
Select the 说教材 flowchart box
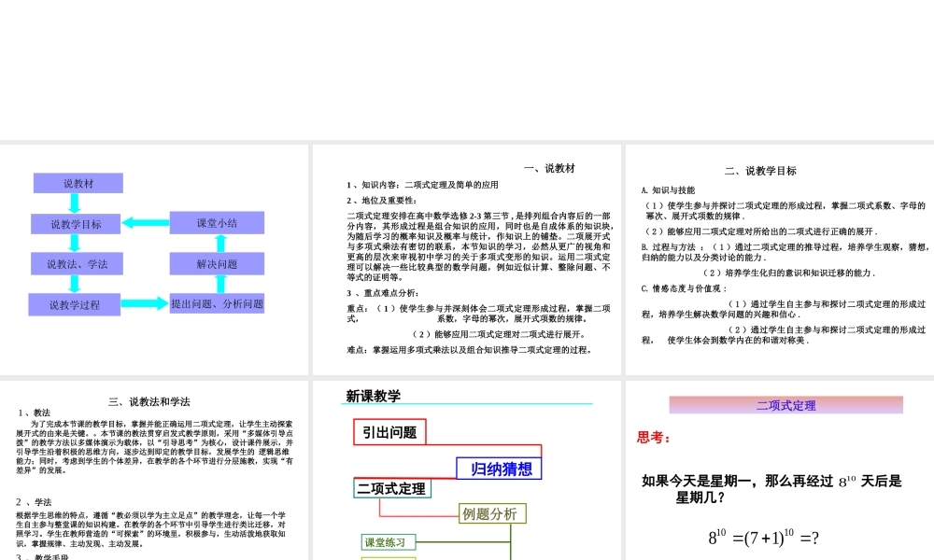78,182
